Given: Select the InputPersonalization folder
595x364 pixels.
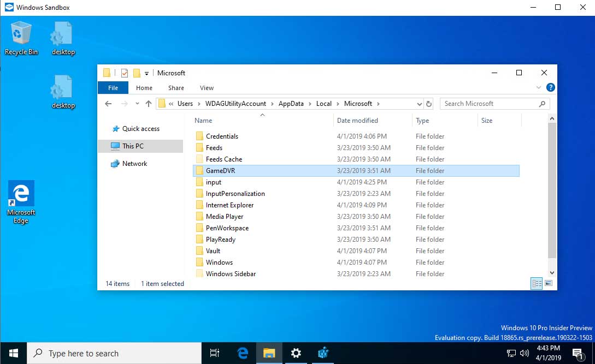Looking at the screenshot, I should [356, 193].
